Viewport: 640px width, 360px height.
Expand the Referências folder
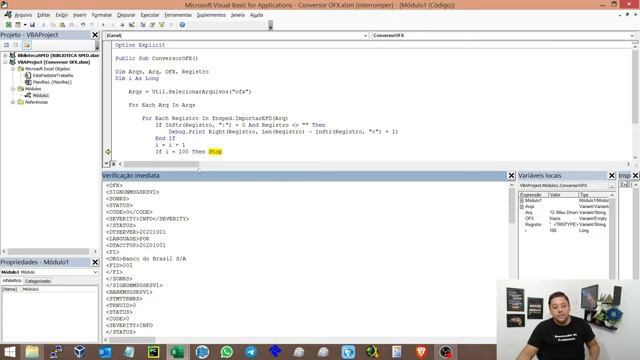click(13, 102)
